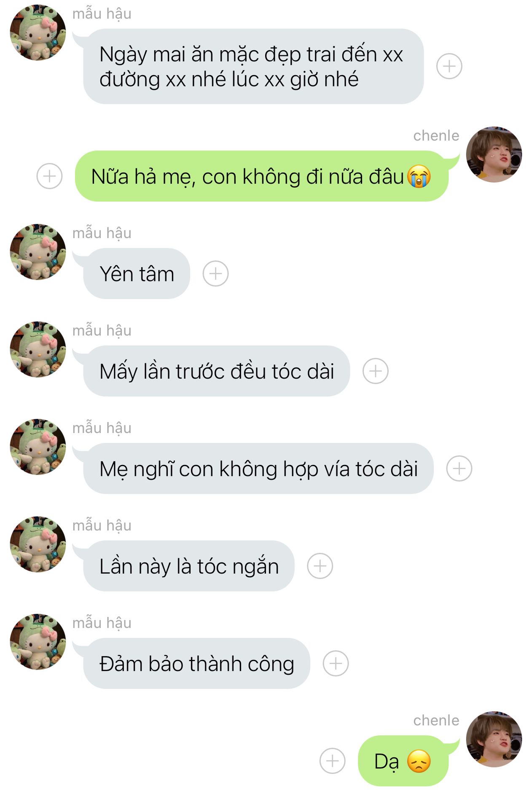Tap plus icon next to 'Yên tâm'
The height and width of the screenshot is (810, 532).
coord(215,273)
